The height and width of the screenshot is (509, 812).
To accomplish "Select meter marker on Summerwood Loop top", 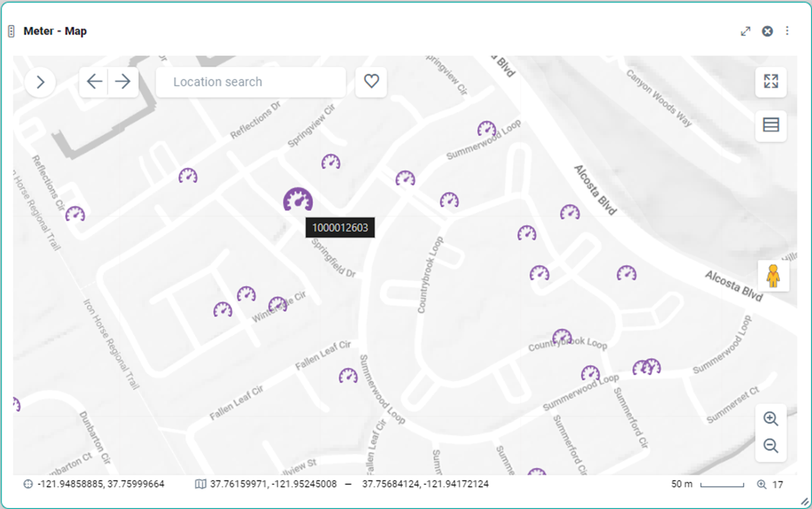I will tap(487, 129).
